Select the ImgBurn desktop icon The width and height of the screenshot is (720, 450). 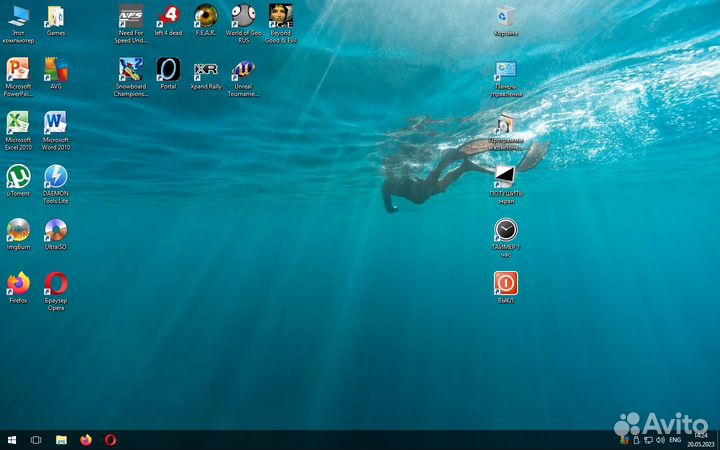18,230
